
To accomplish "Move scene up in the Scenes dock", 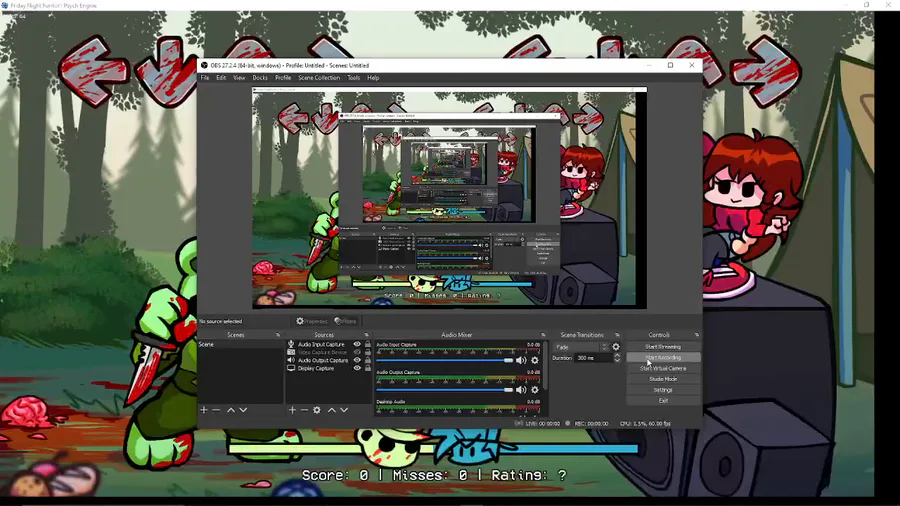I will [x=231, y=410].
